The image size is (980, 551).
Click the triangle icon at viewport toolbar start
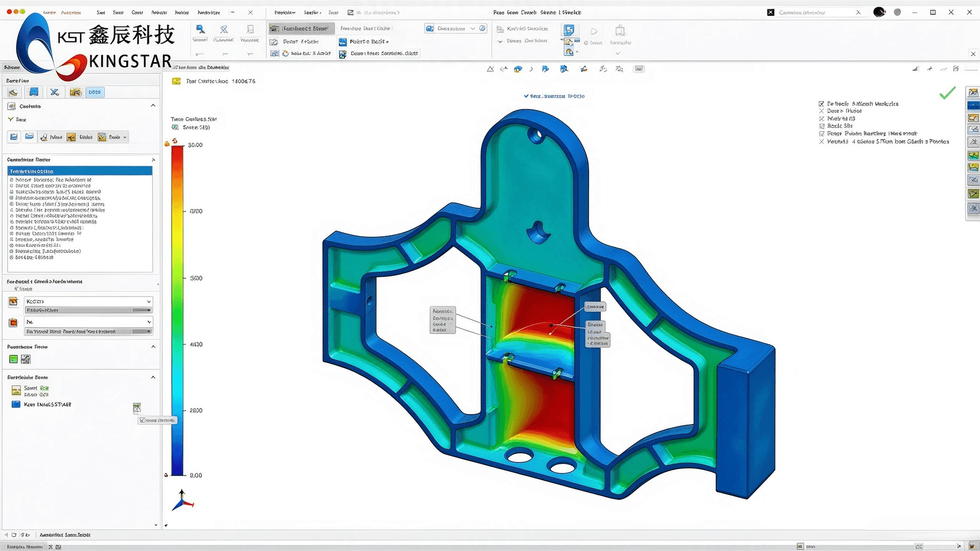pyautogui.click(x=490, y=69)
